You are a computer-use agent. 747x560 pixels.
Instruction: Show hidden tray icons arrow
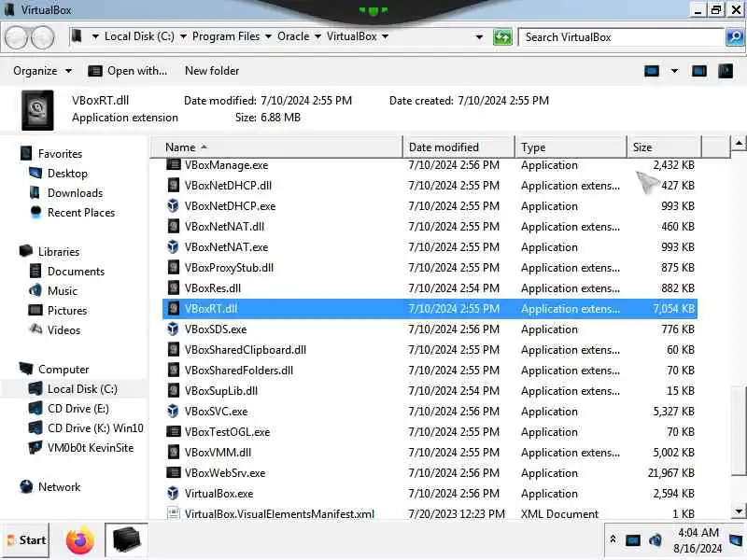coord(613,539)
